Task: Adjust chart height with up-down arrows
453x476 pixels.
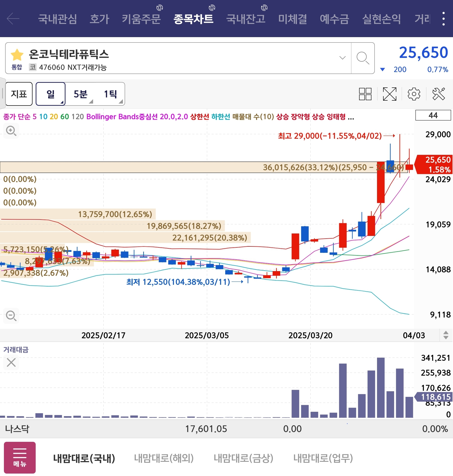Action: [446, 335]
